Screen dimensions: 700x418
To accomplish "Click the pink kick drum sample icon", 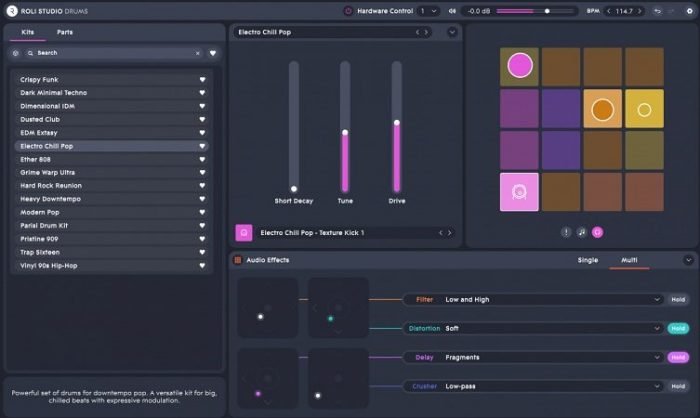I will click(x=244, y=233).
